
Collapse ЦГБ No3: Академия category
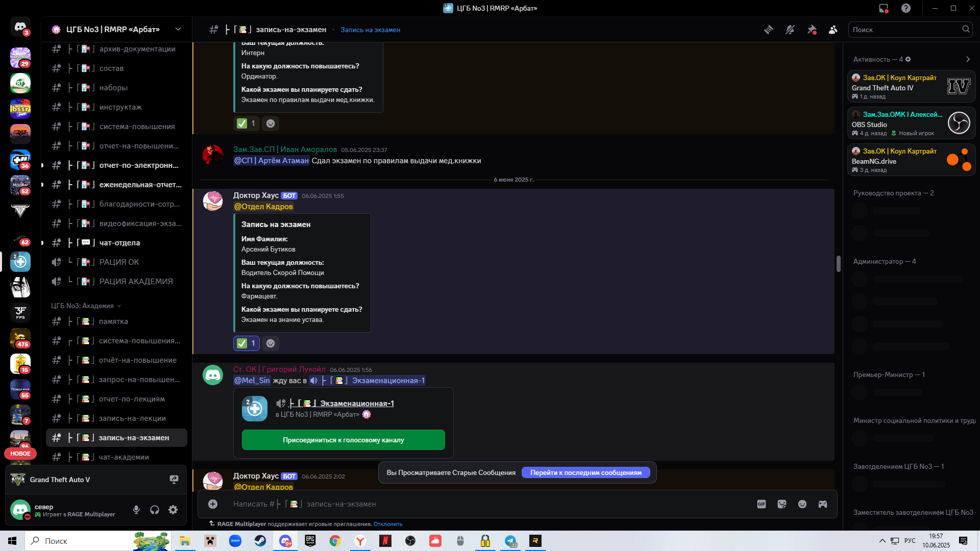[86, 306]
